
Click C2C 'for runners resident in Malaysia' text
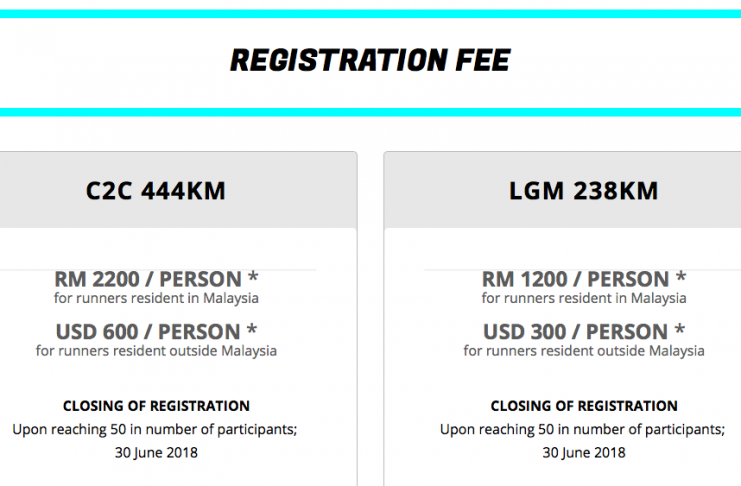click(x=156, y=298)
